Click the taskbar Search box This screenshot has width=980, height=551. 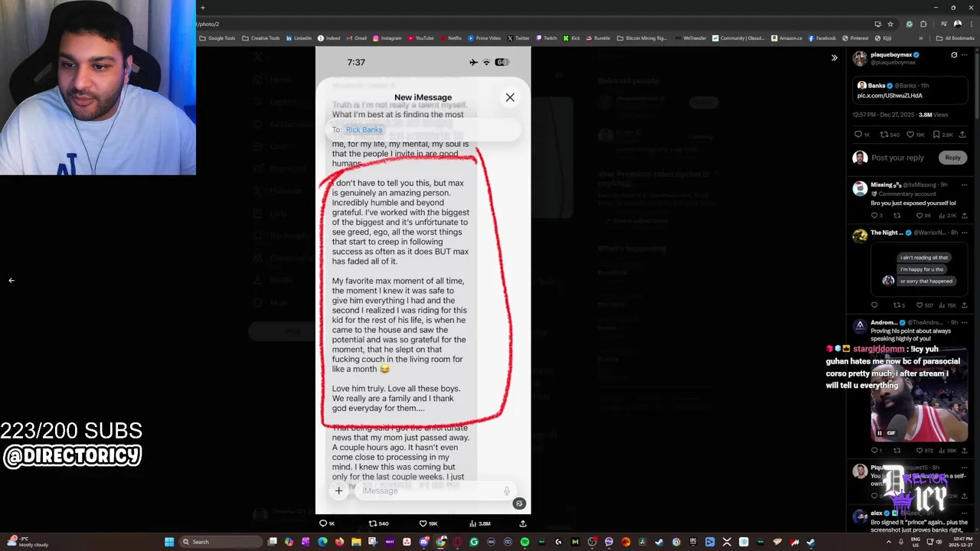219,542
